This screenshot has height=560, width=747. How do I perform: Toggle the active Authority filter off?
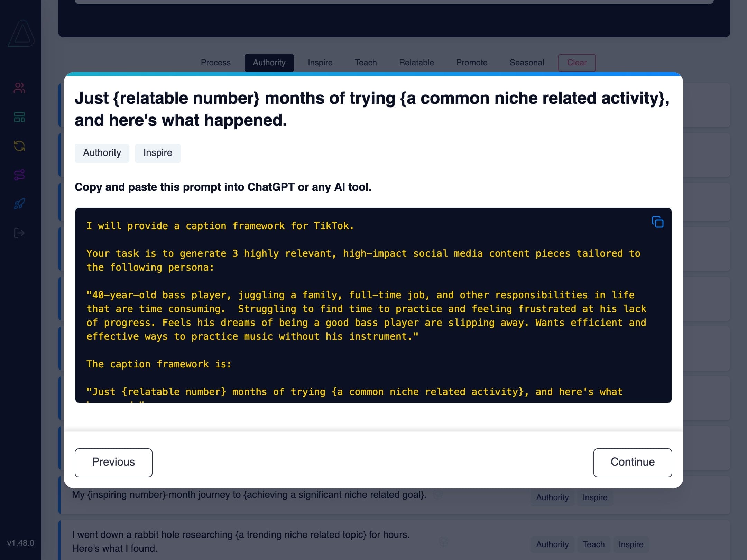point(269,63)
